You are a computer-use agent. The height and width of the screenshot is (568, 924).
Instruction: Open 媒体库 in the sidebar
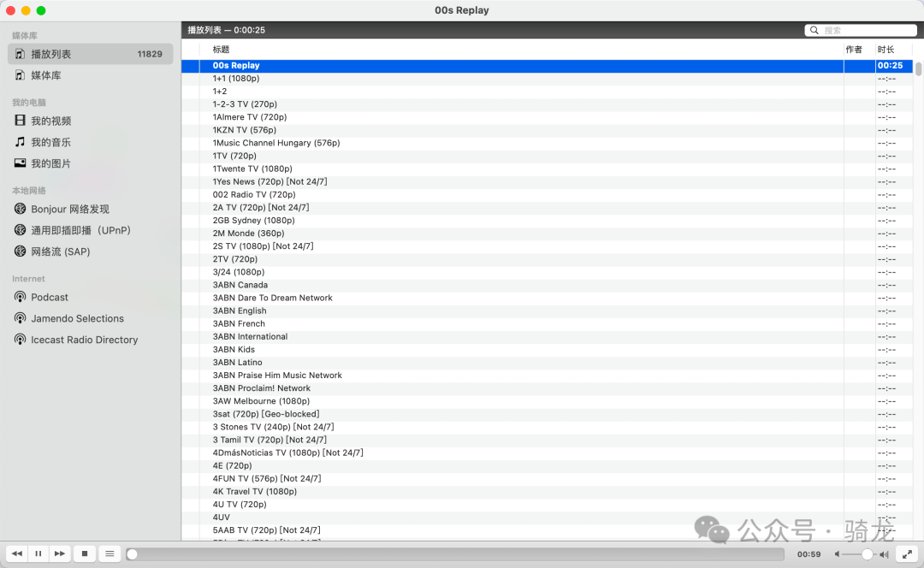pyautogui.click(x=90, y=75)
